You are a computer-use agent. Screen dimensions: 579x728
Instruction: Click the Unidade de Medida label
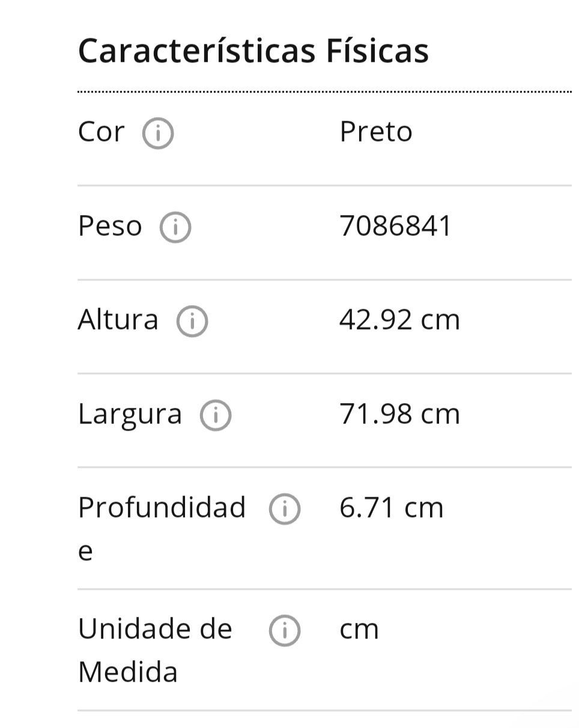[x=155, y=651]
